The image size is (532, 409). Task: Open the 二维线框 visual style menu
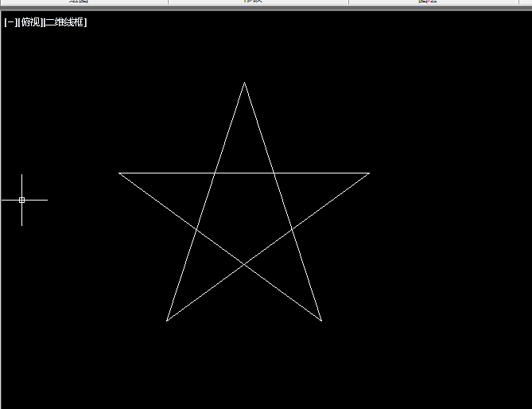pyautogui.click(x=65, y=22)
